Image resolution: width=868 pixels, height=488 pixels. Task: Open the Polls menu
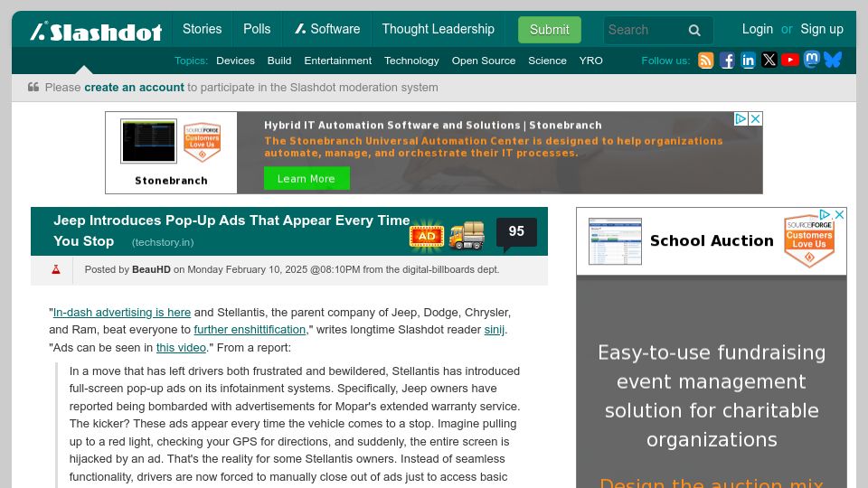tap(257, 29)
